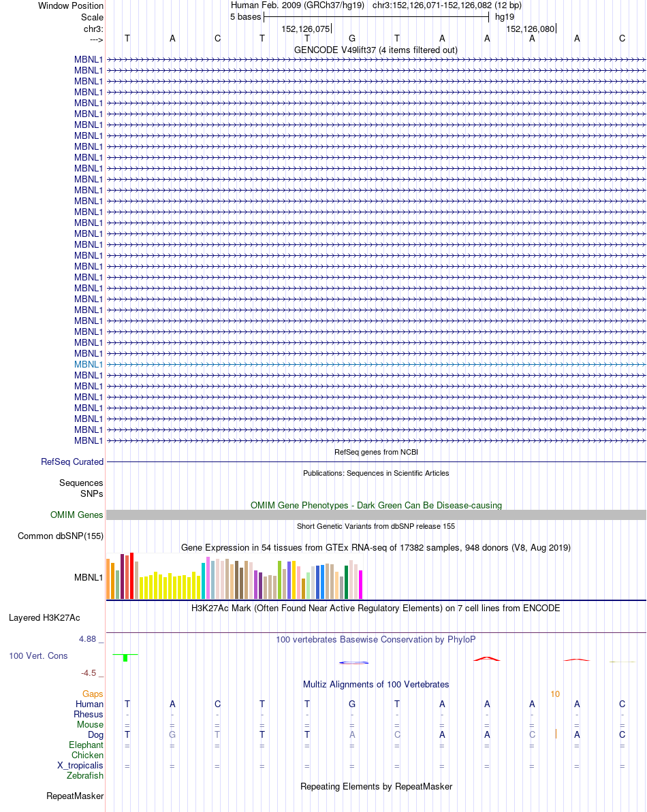Click the '--->' strand direction arrow

tap(96, 40)
